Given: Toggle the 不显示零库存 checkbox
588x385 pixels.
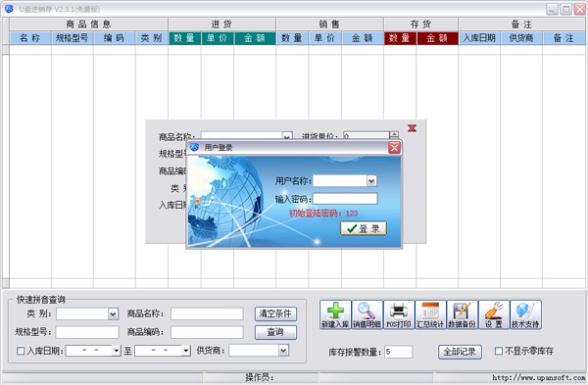Looking at the screenshot, I should (x=499, y=351).
